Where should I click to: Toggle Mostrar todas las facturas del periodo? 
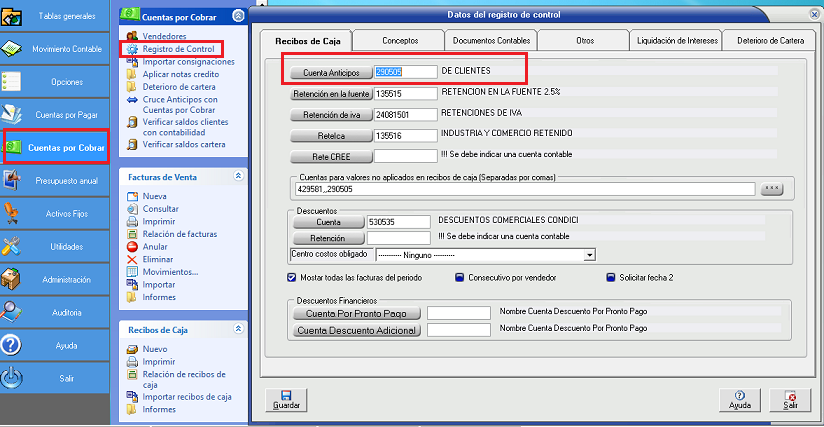(292, 277)
